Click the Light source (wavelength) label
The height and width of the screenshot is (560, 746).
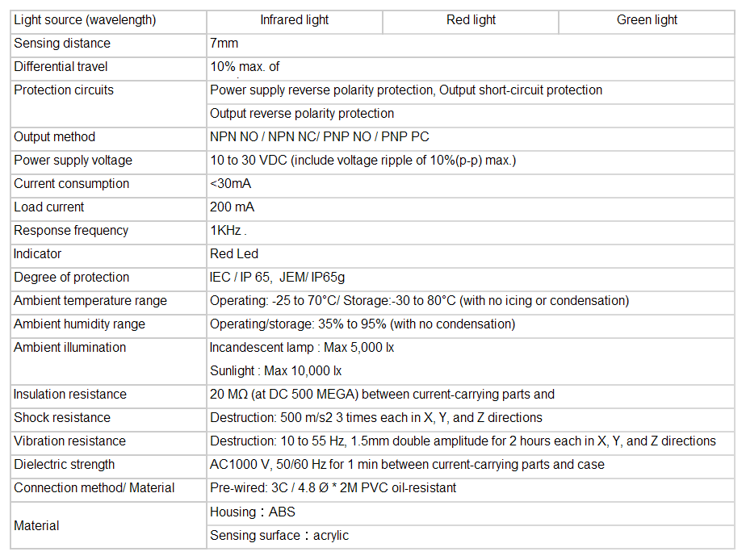(x=85, y=20)
